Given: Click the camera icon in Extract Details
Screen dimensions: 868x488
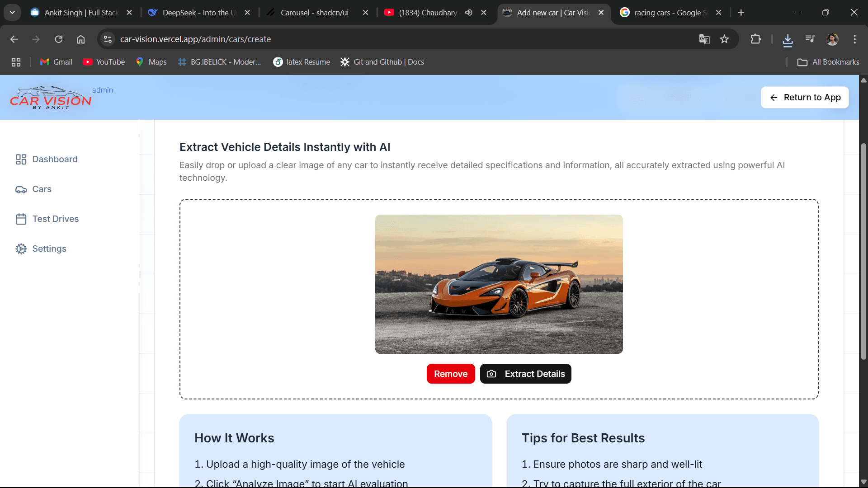Looking at the screenshot, I should [x=491, y=374].
